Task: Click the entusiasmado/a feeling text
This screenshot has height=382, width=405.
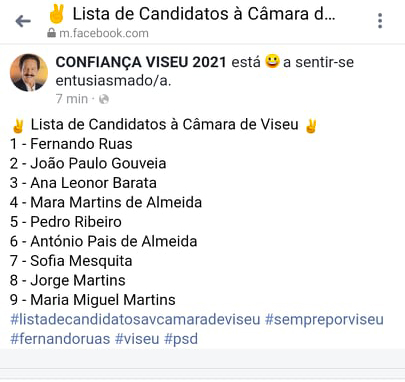Action: 113,81
